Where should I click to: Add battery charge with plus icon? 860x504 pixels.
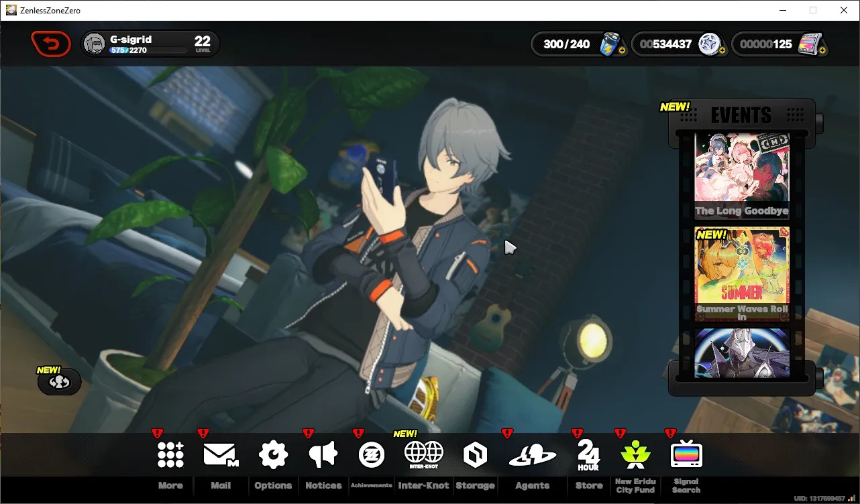tap(622, 50)
